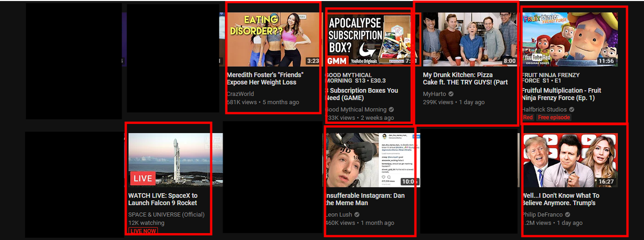
Task: Click the red LIVE badge on SpaceX thumbnail
Action: pyautogui.click(x=143, y=178)
